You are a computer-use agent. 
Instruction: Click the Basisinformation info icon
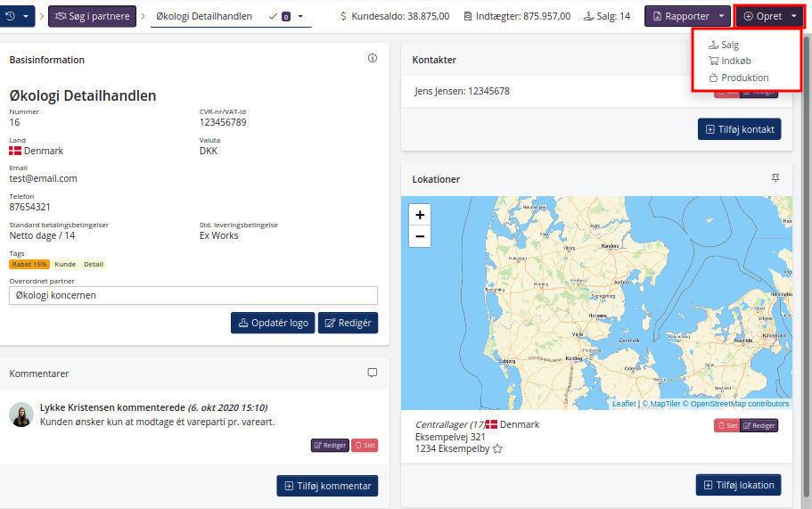pyautogui.click(x=373, y=59)
